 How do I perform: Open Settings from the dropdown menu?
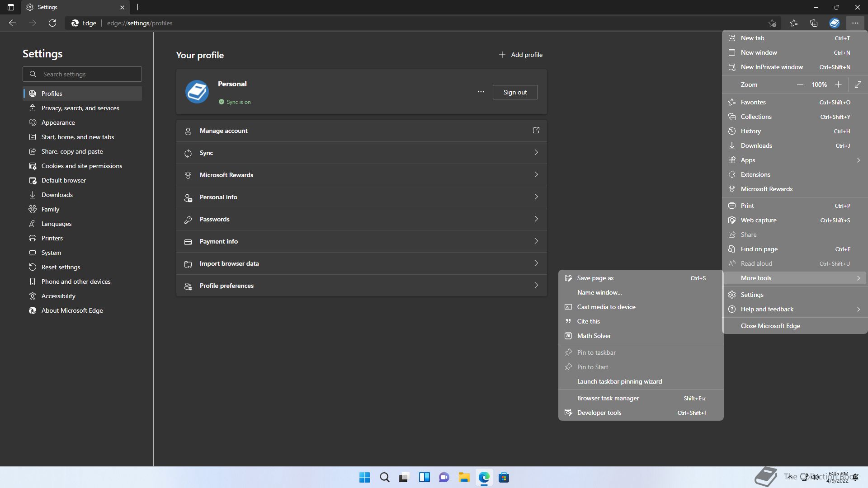795,295
